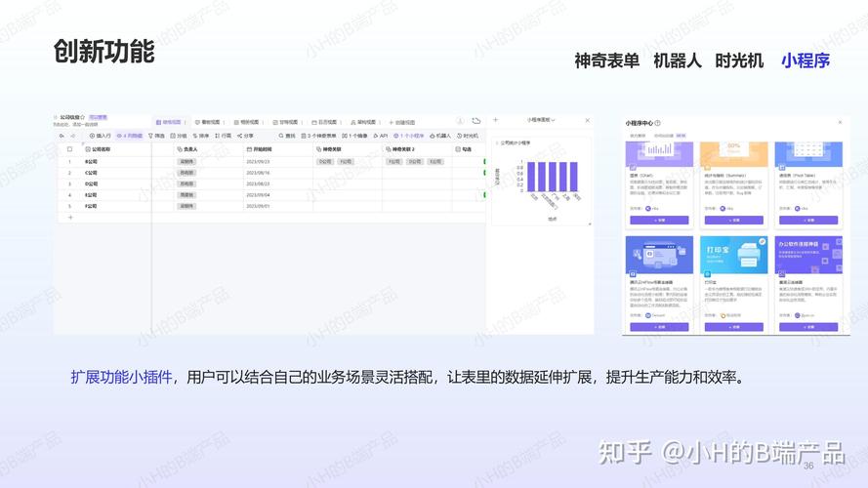Switch to the 维格视图 grid view tab
The image size is (868, 488).
coord(169,122)
